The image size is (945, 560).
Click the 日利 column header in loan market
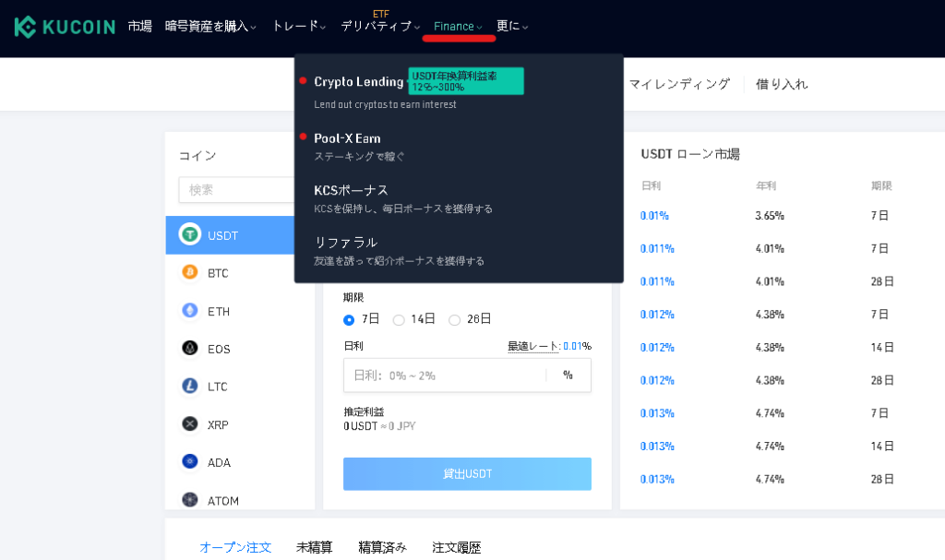click(651, 185)
